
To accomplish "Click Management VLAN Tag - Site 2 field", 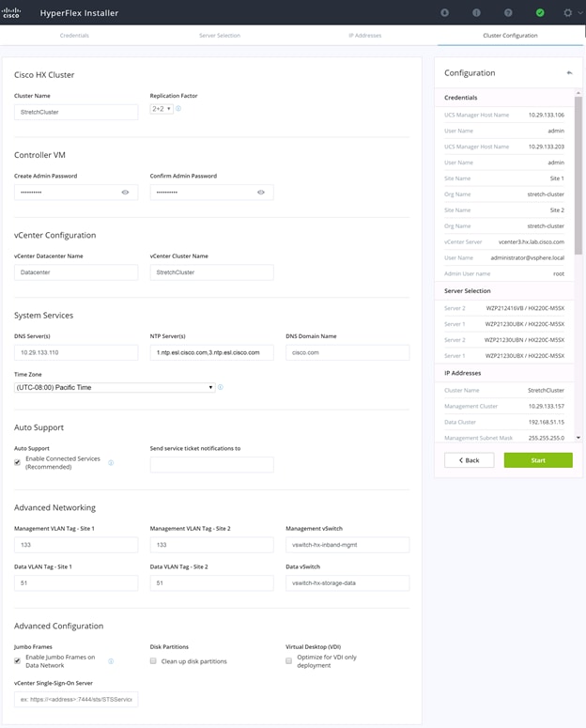I will [211, 545].
